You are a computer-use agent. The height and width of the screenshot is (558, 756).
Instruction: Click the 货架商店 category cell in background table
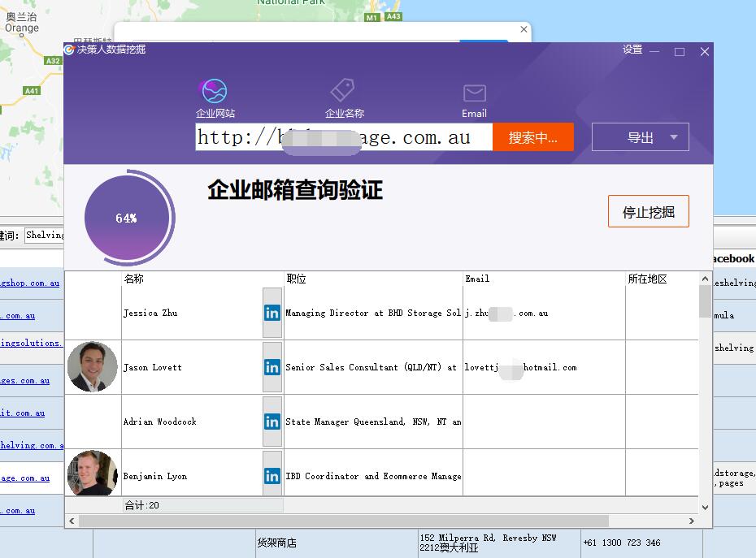337,543
